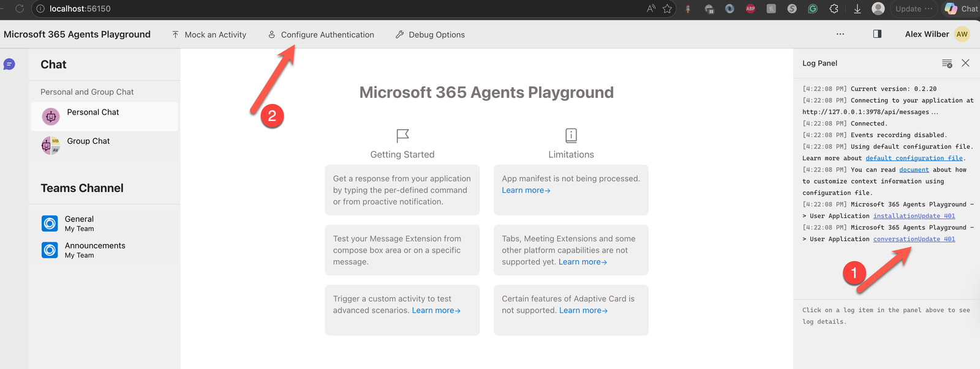Click Microsoft 365 Agents Playground header title

pyautogui.click(x=77, y=34)
